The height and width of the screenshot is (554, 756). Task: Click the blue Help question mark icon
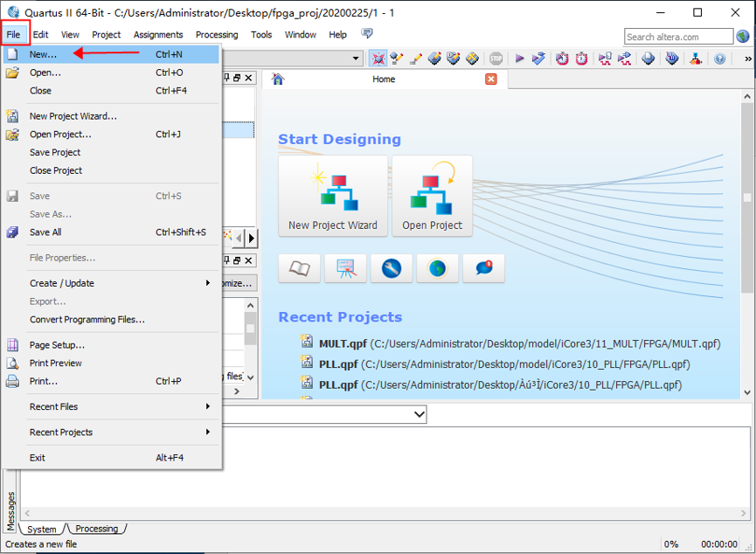point(719,59)
